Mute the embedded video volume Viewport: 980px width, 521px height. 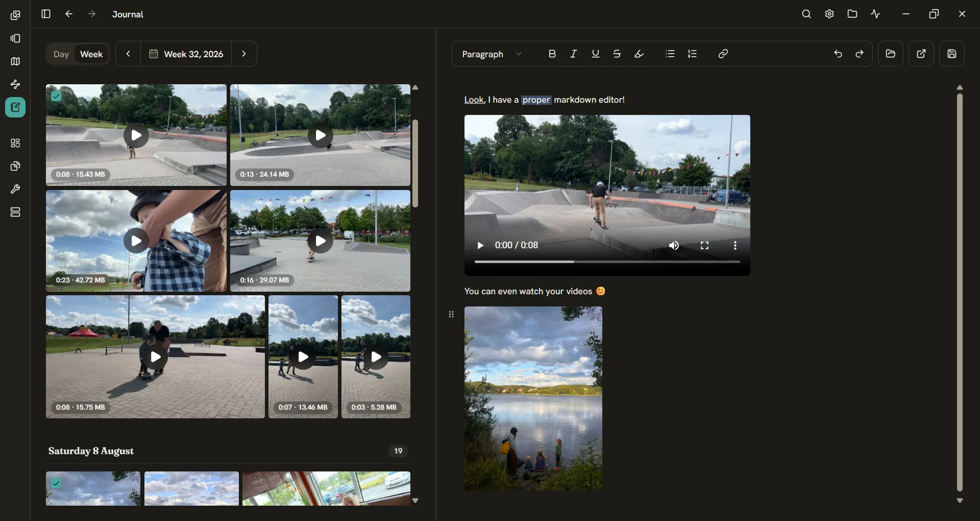pos(674,246)
